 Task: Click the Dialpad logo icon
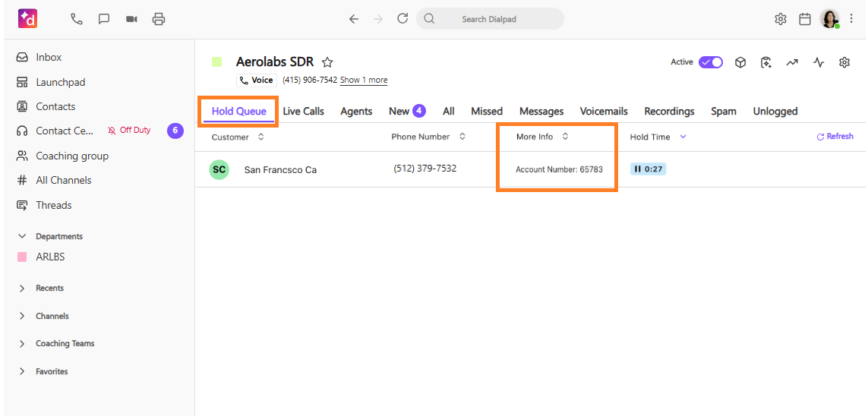[x=27, y=19]
